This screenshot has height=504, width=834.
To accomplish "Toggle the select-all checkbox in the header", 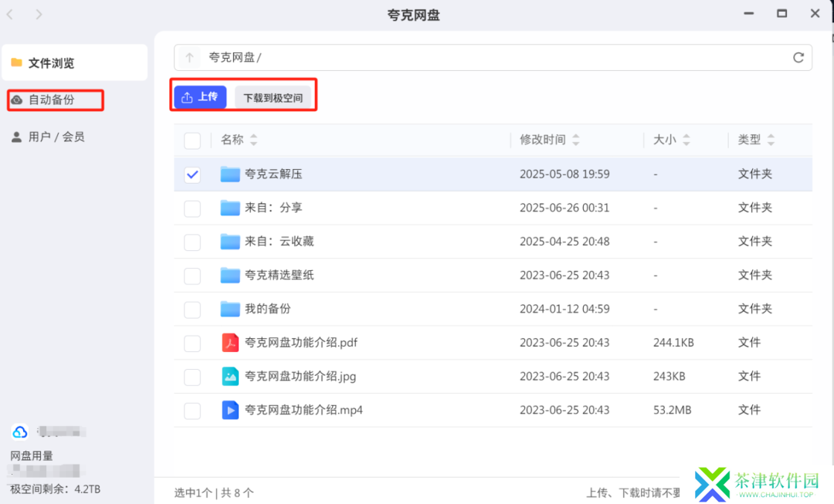I will (x=192, y=140).
